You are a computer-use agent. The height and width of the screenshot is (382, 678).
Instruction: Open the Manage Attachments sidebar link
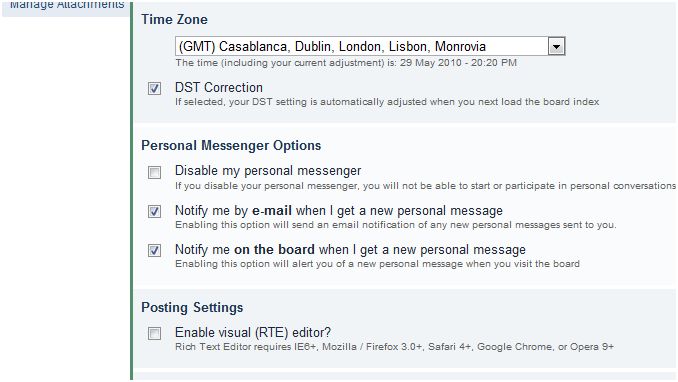click(x=67, y=5)
